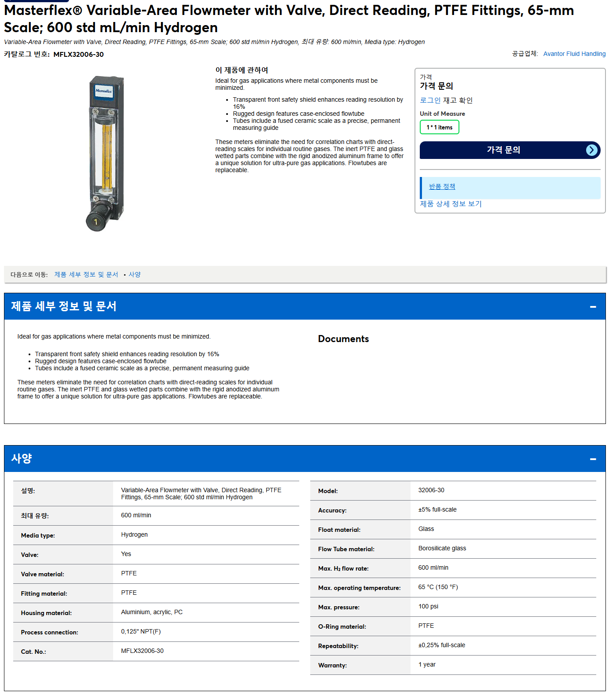Click the Cat. No. value in specifications
This screenshot has height=700, width=609.
[x=142, y=651]
